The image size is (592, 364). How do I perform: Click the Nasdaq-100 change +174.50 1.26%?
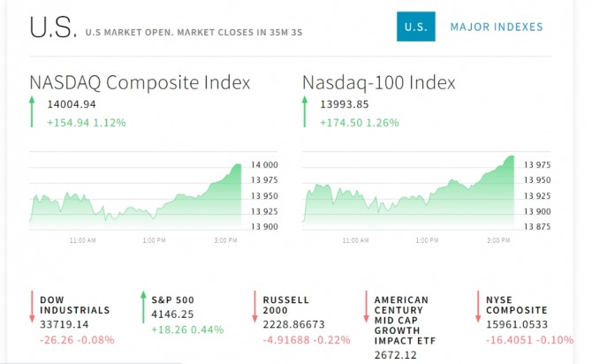361,122
